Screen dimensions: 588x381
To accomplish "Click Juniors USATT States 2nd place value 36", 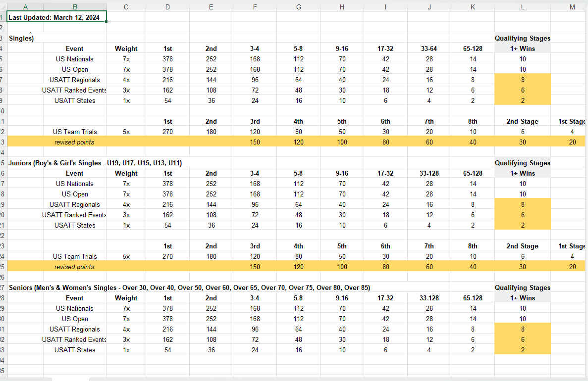I will [x=211, y=226].
